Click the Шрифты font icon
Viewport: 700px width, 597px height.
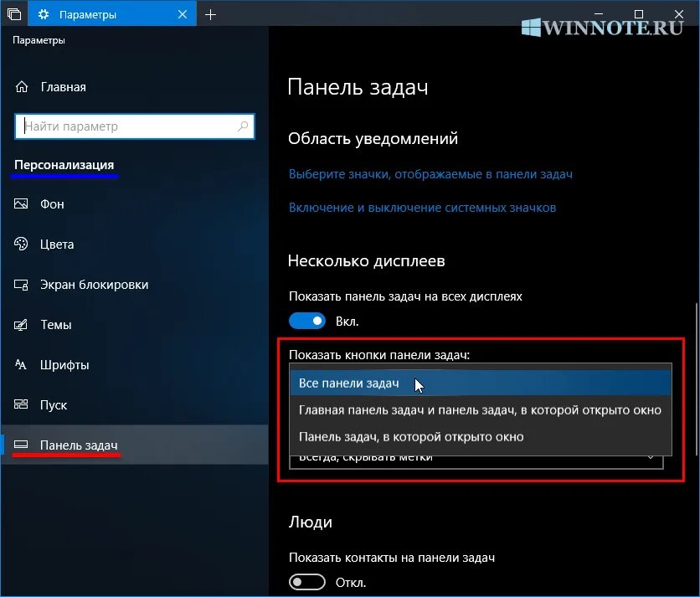tap(21, 364)
